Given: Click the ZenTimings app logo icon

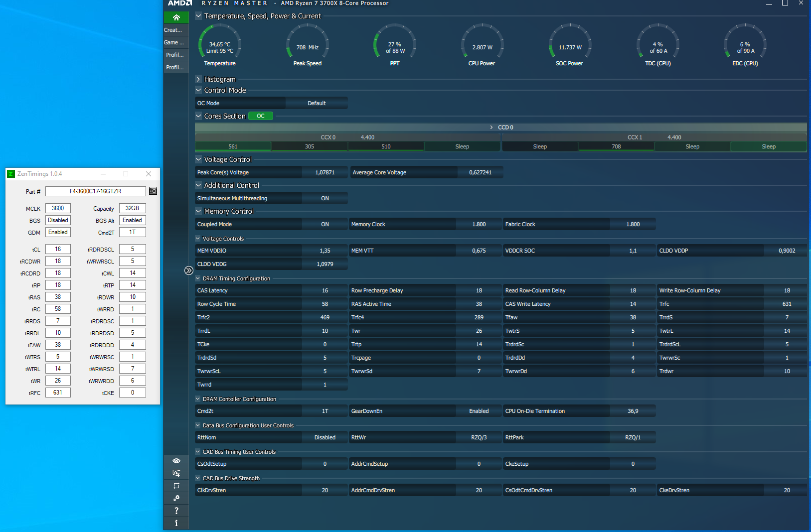Looking at the screenshot, I should point(11,174).
